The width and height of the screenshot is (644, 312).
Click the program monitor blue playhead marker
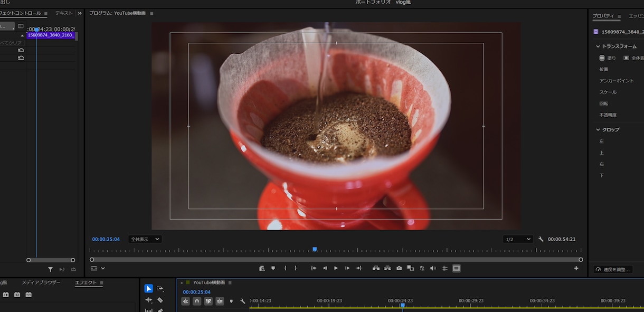point(315,249)
